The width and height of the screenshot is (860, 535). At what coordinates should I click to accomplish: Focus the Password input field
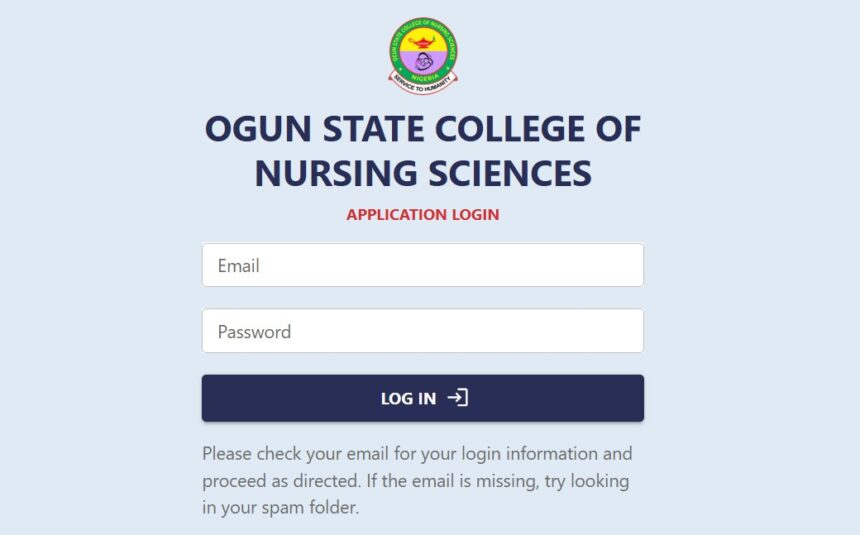(423, 331)
